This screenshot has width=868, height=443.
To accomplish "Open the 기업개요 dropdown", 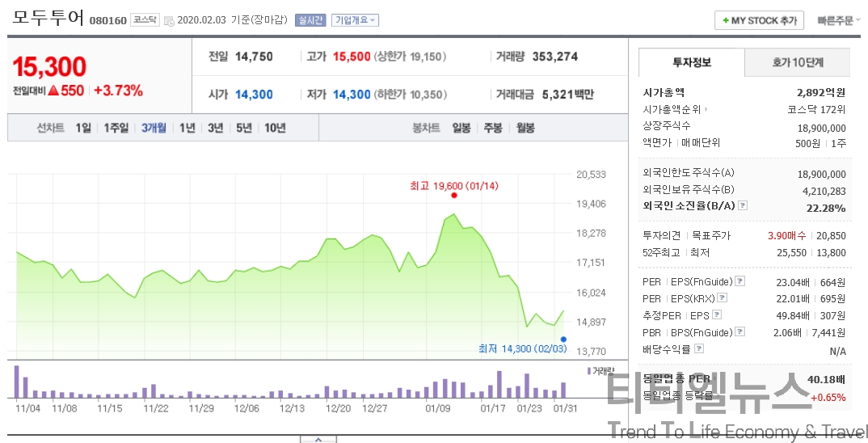I will pyautogui.click(x=355, y=20).
